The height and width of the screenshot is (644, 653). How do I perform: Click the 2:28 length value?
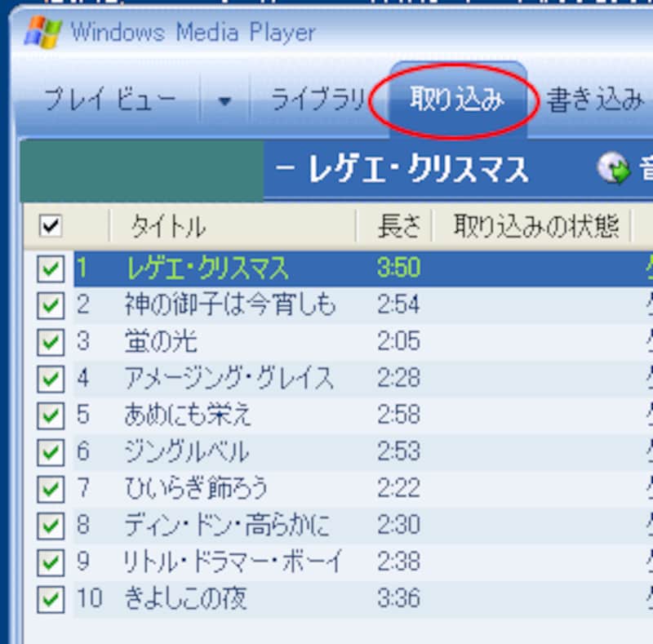coord(398,378)
